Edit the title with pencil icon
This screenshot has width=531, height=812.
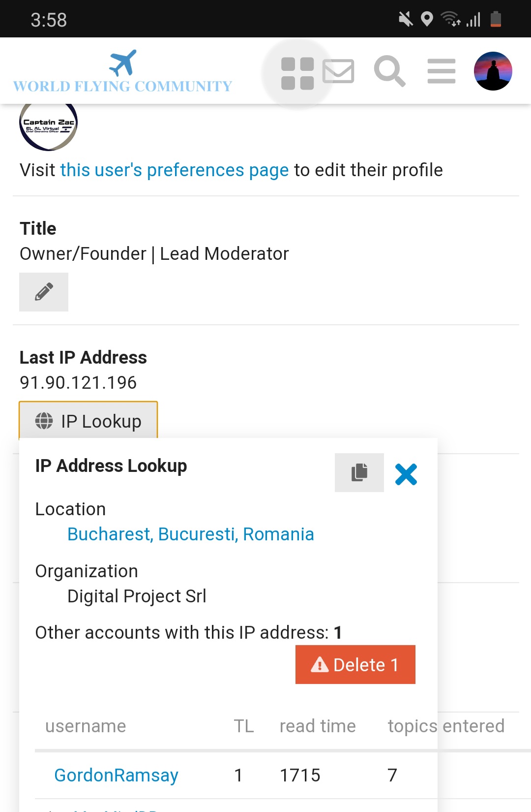coord(44,292)
